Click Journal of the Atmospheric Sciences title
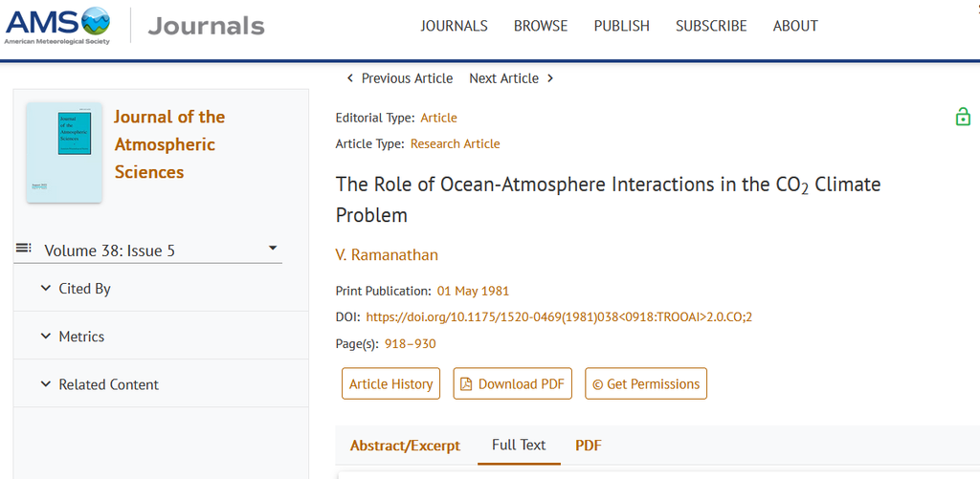This screenshot has width=980, height=479. pos(169,144)
